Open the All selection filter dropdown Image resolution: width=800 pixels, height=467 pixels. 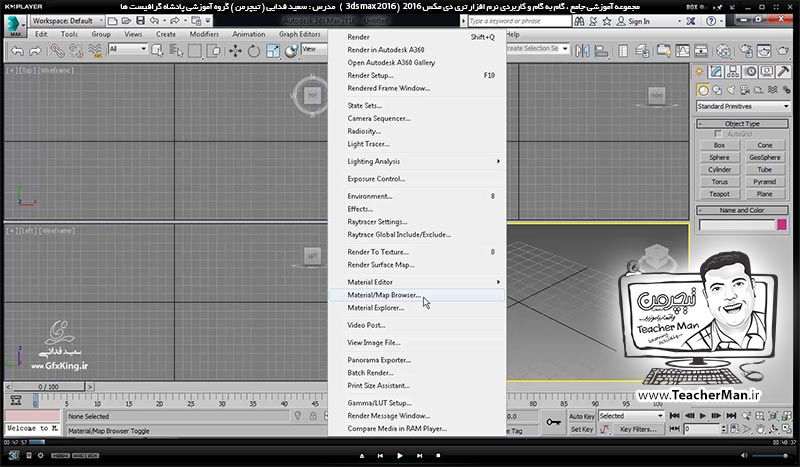(128, 49)
